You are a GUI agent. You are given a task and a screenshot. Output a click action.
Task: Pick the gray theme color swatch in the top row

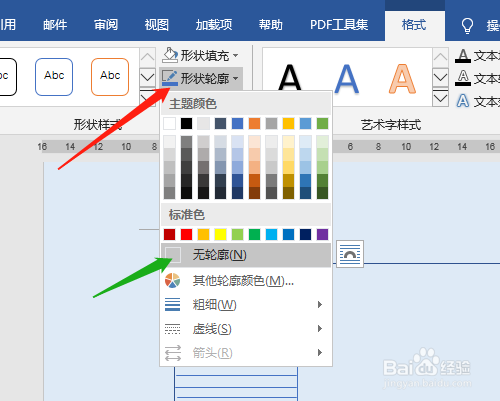click(x=271, y=123)
